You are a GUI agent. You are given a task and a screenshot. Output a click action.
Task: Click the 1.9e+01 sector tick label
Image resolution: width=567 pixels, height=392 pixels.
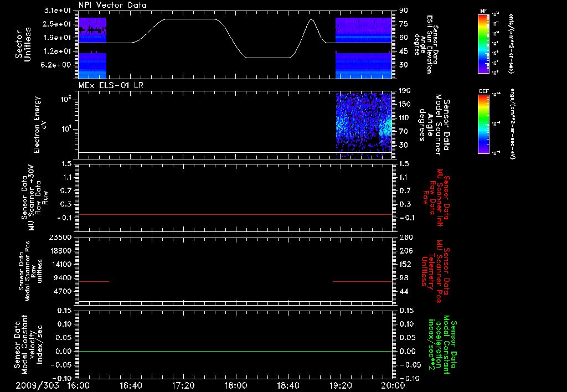[x=58, y=38]
